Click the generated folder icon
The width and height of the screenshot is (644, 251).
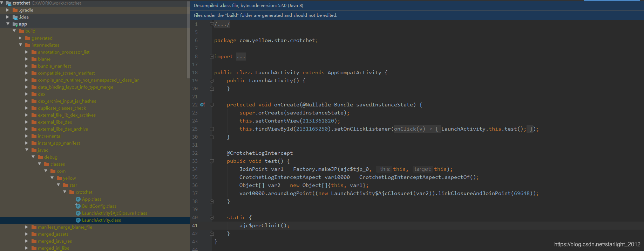[28, 38]
